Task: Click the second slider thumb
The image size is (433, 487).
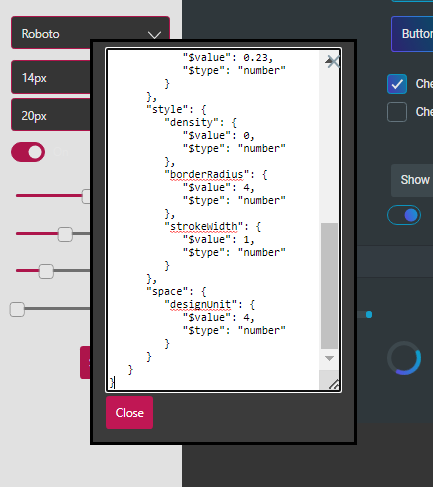Action: click(x=65, y=234)
